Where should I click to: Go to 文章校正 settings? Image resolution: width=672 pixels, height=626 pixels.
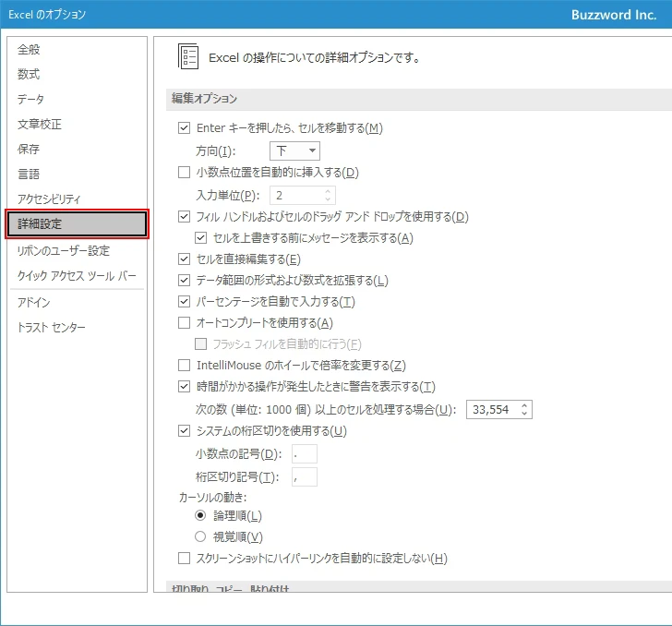tap(40, 124)
